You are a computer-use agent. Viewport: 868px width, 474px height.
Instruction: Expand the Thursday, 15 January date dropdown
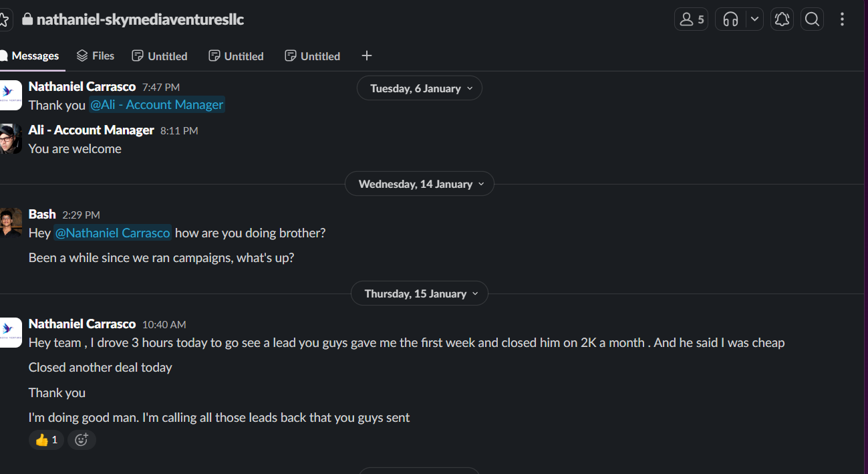pyautogui.click(x=420, y=293)
